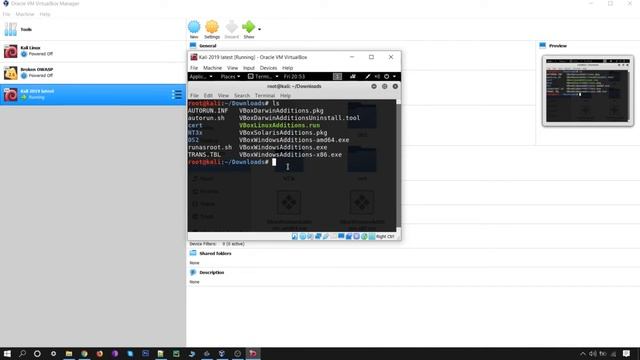This screenshot has width=640, height=360.
Task: Click runasroot.sh in terminal listing
Action: click(210, 147)
